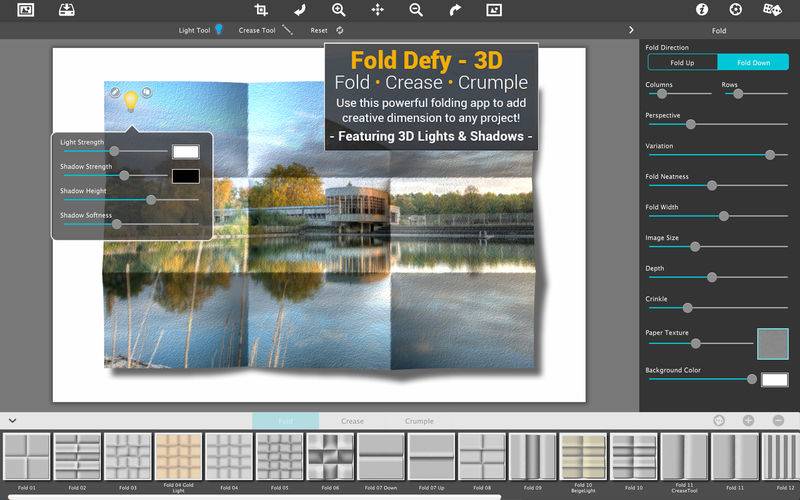Click the Perspective slider handle
Screen dimensions: 800x500
(x=691, y=124)
